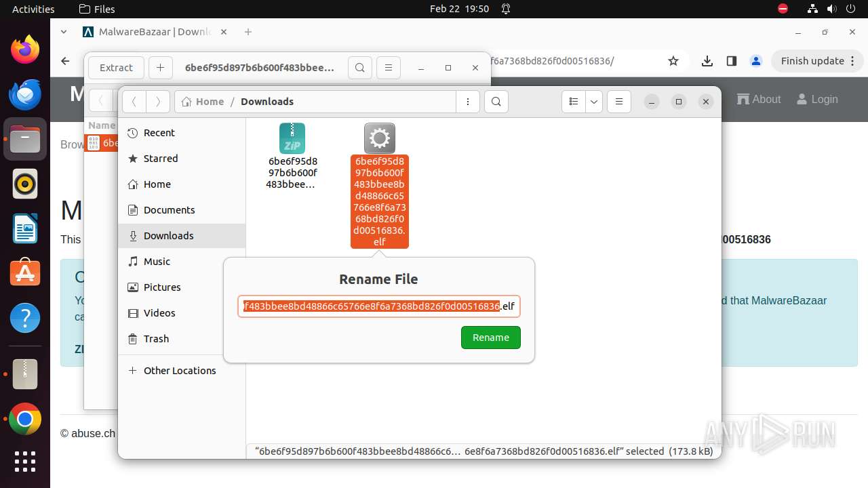Click the plus button in archive manager
This screenshot has height=488, width=868.
click(160, 68)
